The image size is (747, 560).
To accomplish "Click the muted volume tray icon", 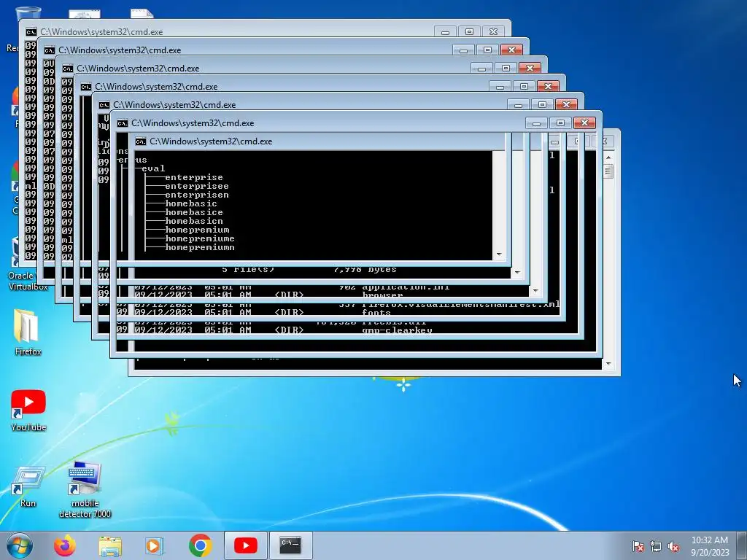I will [673, 546].
